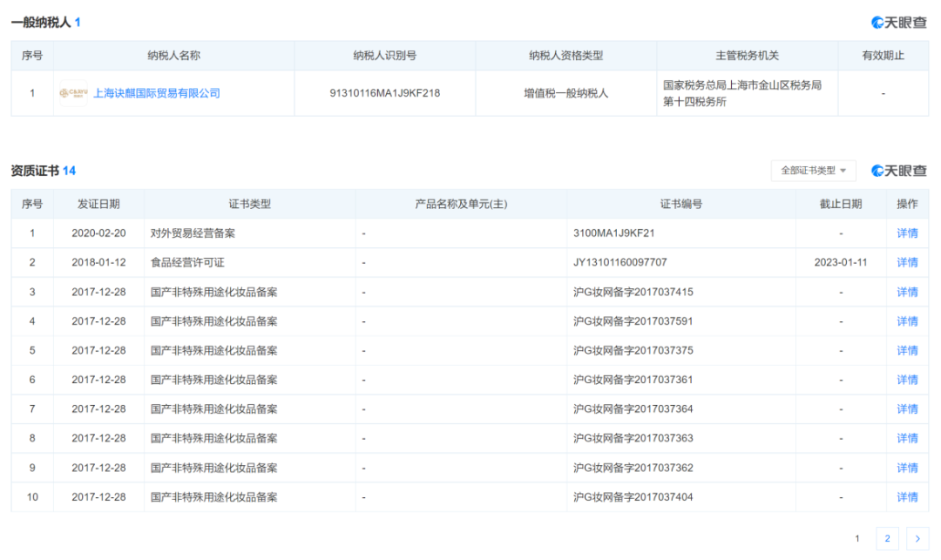Open 详情 for certificate 沪G妆网备字2017037375

[907, 351]
